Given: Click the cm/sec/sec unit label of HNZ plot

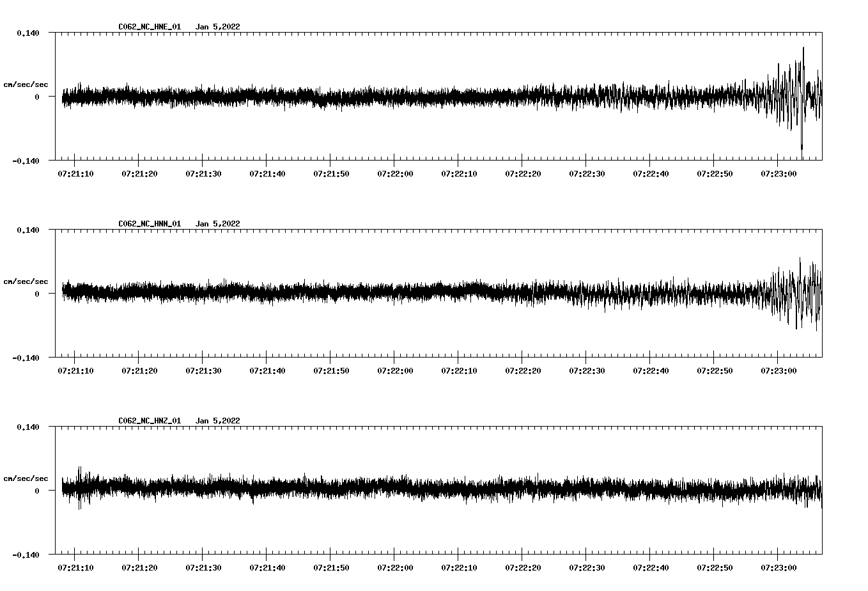Looking at the screenshot, I should [26, 478].
